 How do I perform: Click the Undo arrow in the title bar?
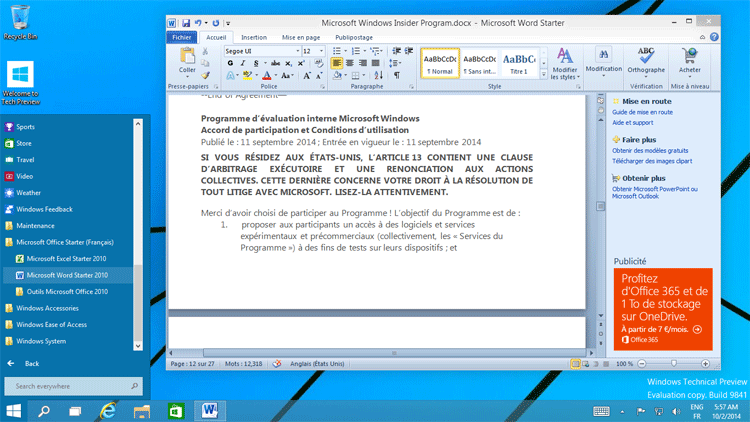pyautogui.click(x=198, y=23)
